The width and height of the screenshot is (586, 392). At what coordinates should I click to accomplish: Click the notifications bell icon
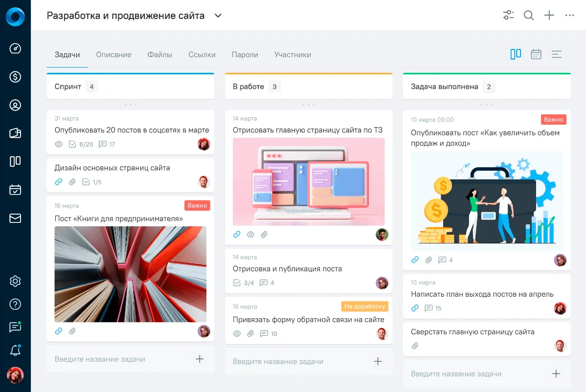[x=15, y=350]
